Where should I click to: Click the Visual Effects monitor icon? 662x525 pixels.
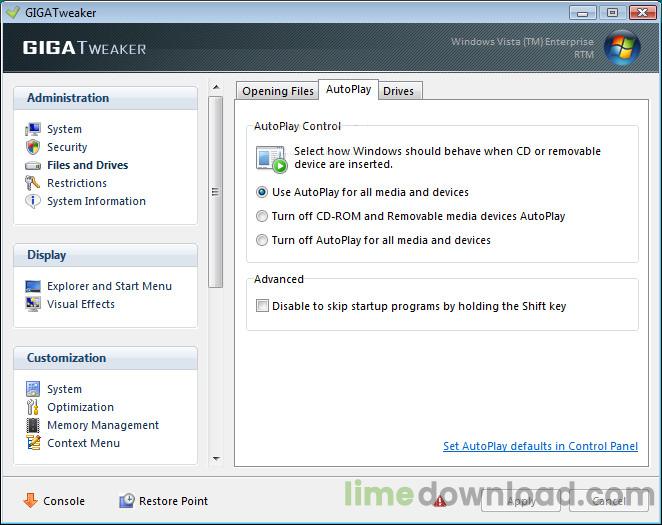(x=33, y=304)
